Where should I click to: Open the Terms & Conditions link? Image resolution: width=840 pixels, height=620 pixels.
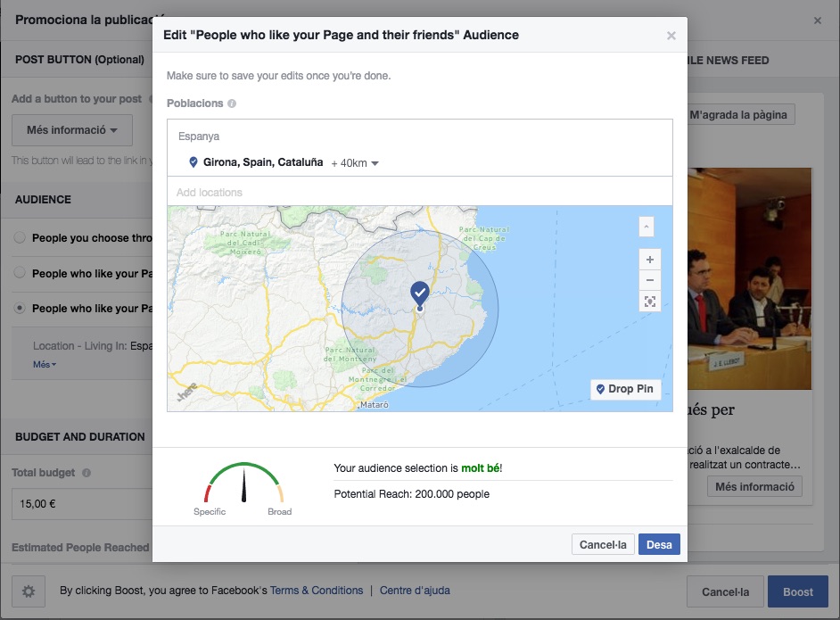pyautogui.click(x=317, y=591)
